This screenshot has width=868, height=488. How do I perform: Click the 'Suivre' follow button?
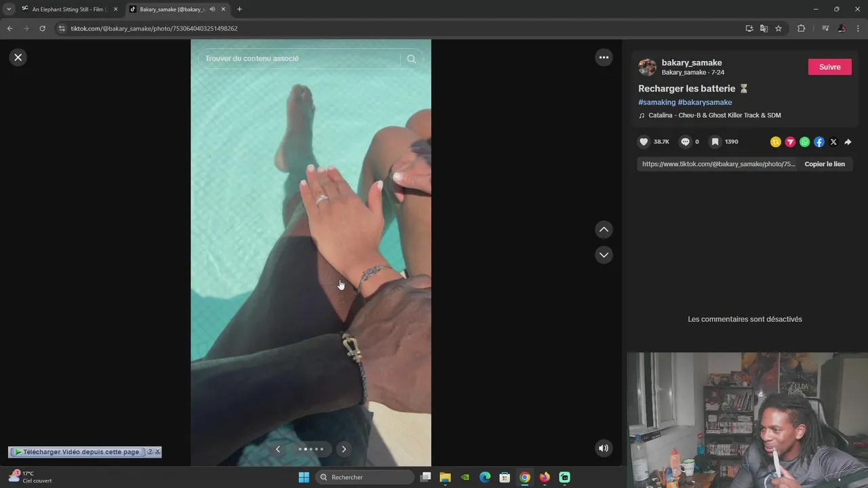coord(830,67)
